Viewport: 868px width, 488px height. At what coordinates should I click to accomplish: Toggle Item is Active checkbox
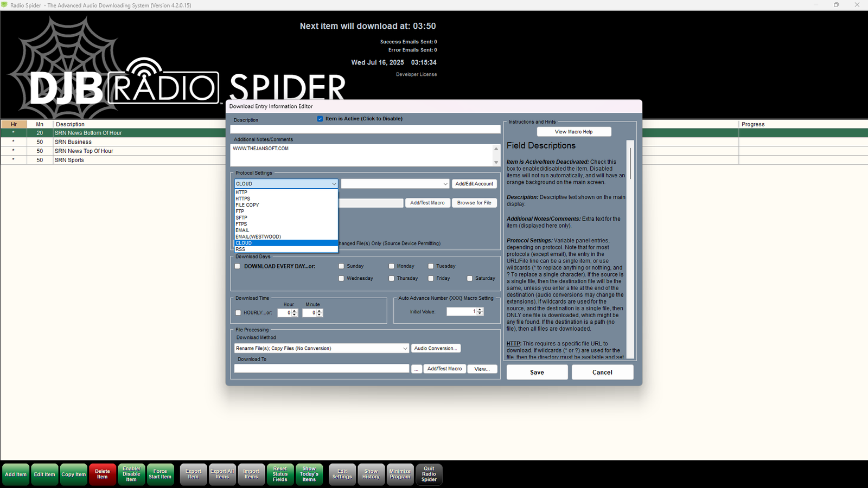[320, 119]
